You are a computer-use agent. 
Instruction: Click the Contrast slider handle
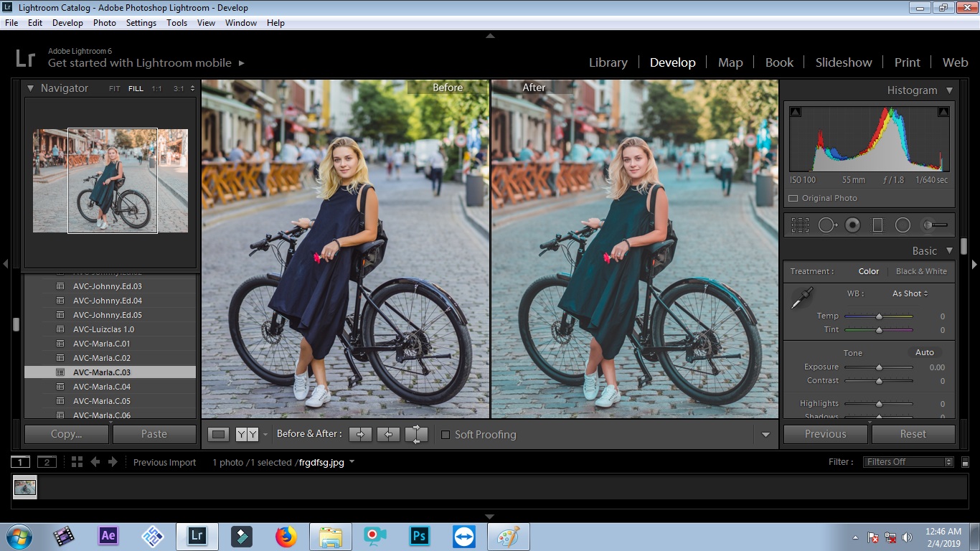tap(879, 380)
